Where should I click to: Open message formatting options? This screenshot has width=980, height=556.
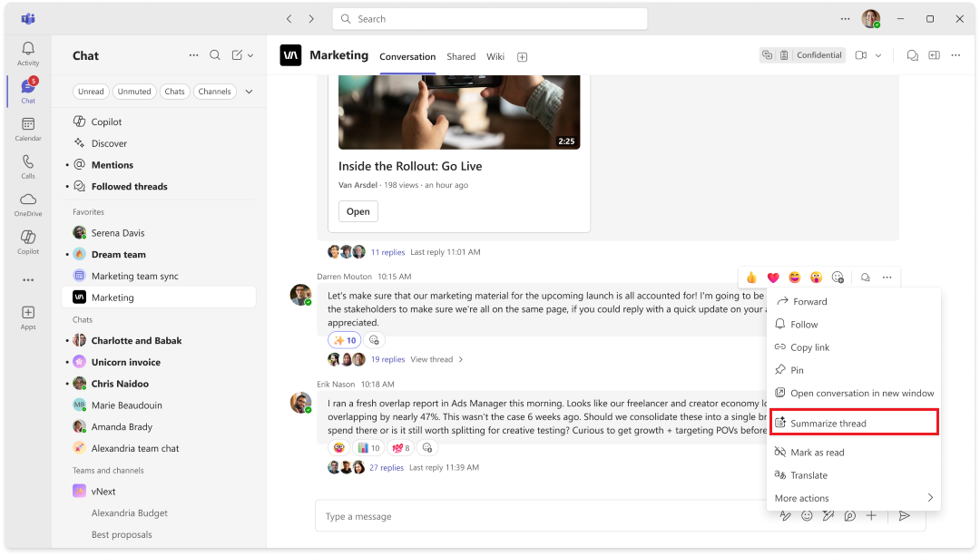coord(786,515)
